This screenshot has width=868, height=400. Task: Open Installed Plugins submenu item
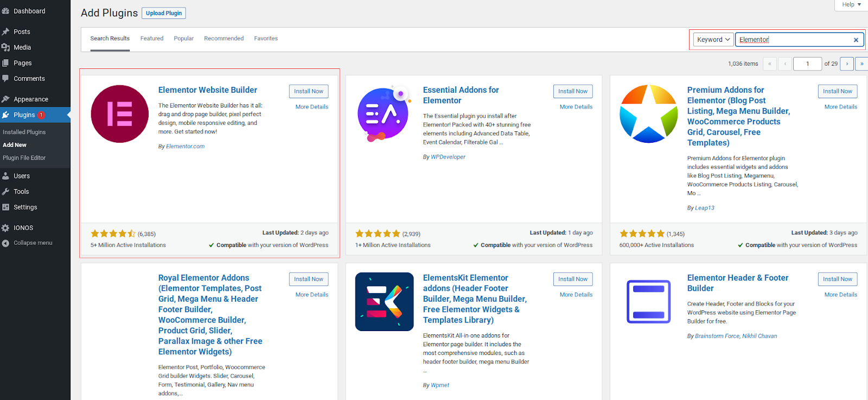[24, 132]
